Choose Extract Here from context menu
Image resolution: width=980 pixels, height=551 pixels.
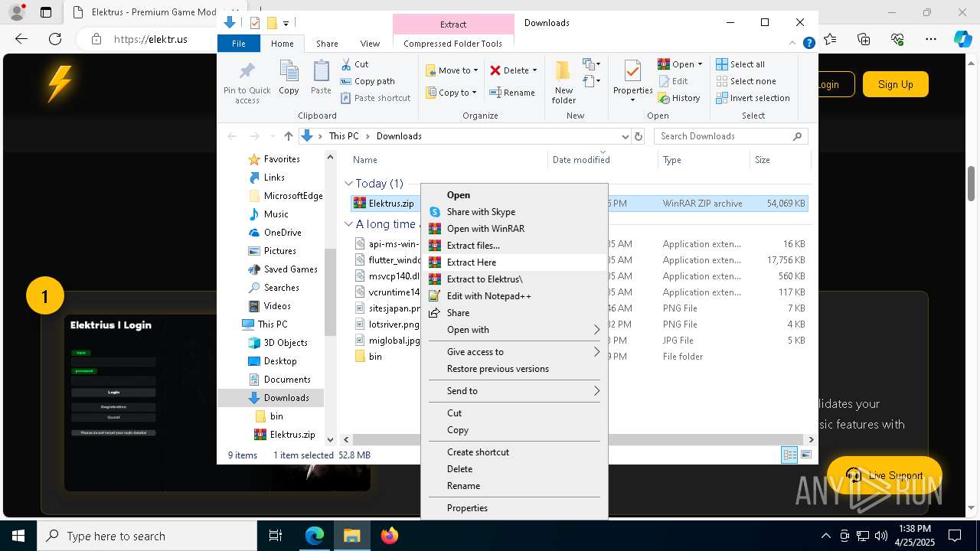point(514,262)
